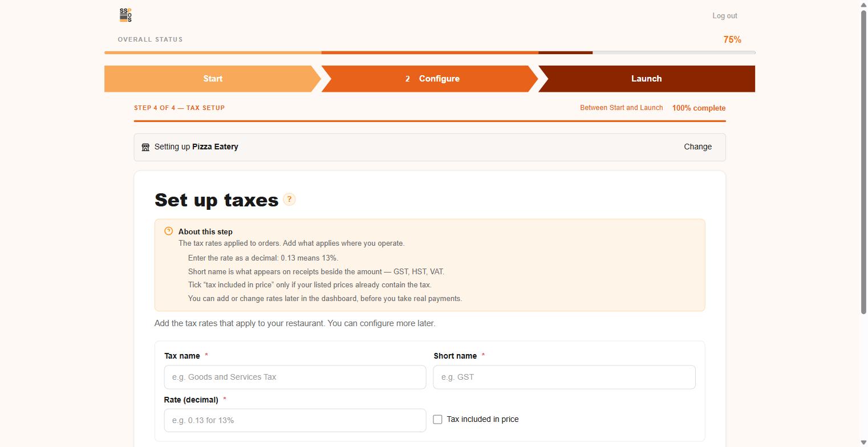Click the 0.13 means 13% hint line
Viewport: 868px width, 447px height.
263,258
